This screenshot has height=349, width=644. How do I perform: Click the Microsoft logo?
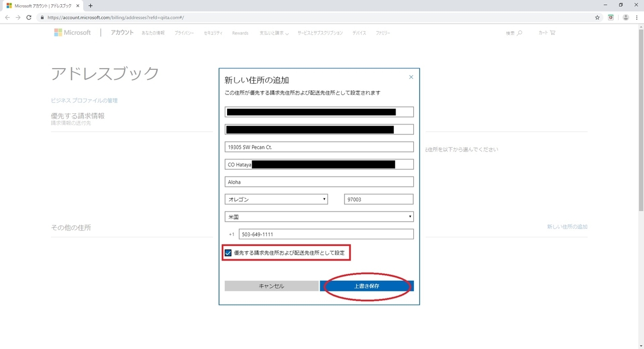pyautogui.click(x=72, y=32)
